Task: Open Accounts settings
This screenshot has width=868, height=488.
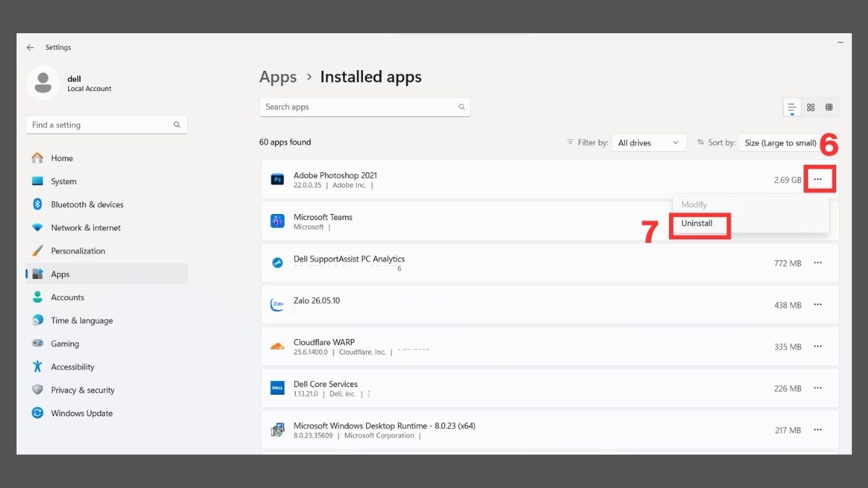Action: tap(106, 297)
